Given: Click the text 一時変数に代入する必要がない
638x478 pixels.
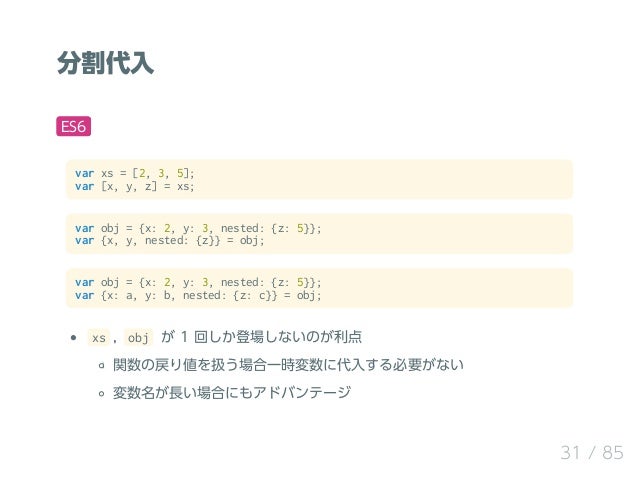Looking at the screenshot, I should (x=365, y=365).
